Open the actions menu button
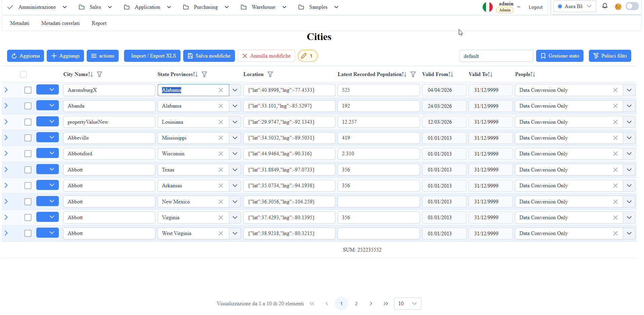 click(x=103, y=56)
